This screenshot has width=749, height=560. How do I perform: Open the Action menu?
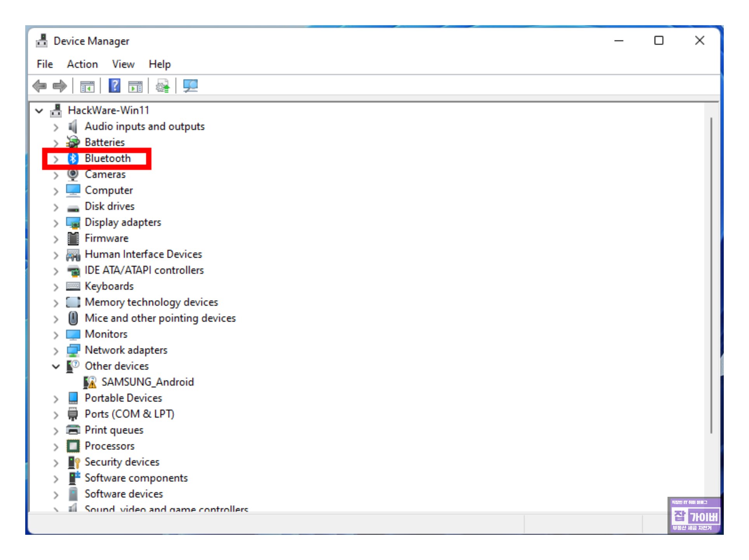(x=82, y=64)
